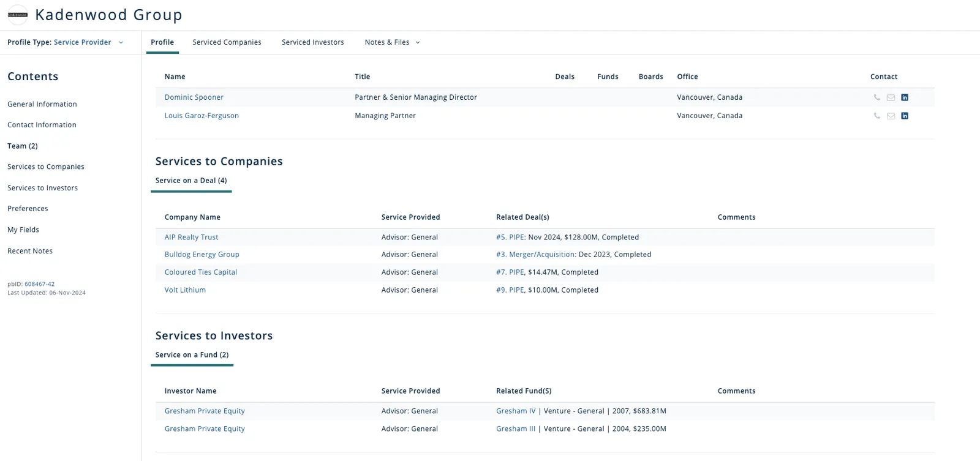Open the Serviced Companies tab

point(227,42)
